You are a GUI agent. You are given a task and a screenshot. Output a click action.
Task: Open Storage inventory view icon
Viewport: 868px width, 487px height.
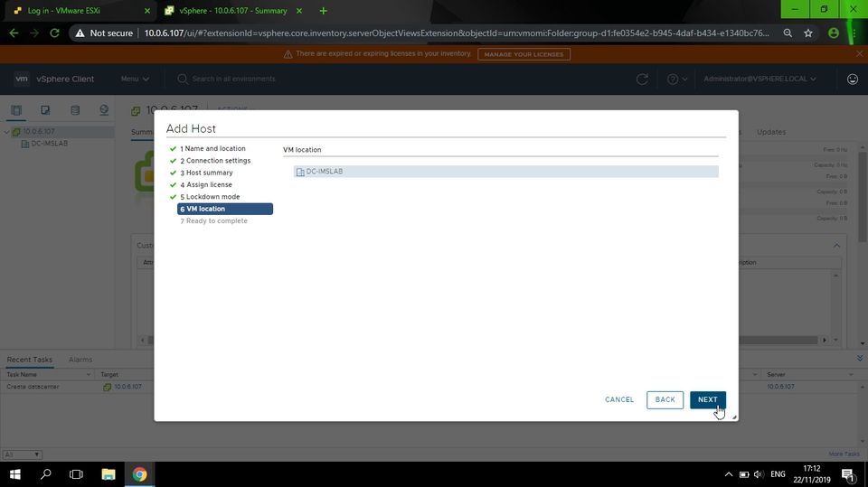(75, 110)
